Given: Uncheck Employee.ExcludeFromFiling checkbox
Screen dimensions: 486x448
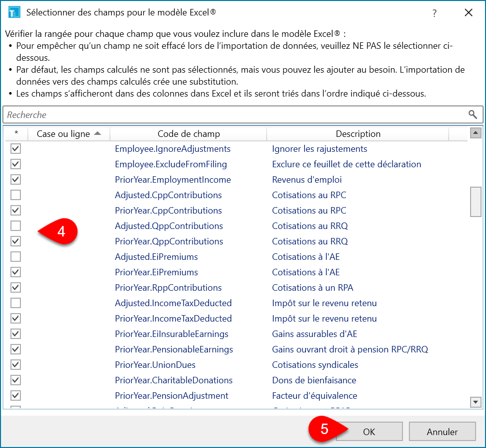Looking at the screenshot, I should coord(15,164).
